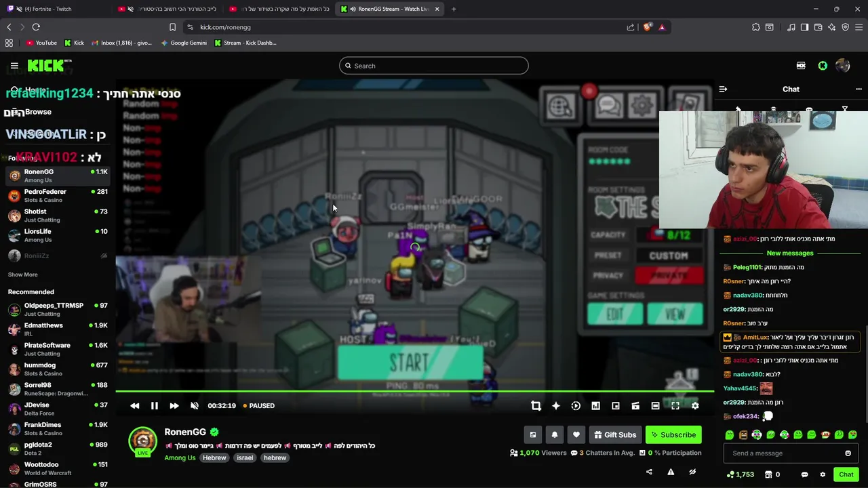
Task: Enter fullscreen in the video player
Action: click(675, 405)
